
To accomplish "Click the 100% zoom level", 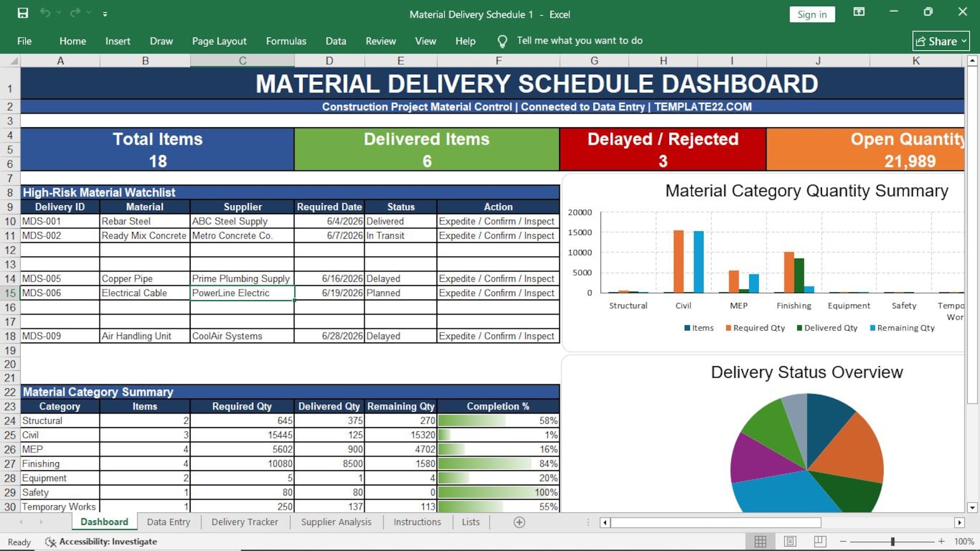I will point(964,541).
